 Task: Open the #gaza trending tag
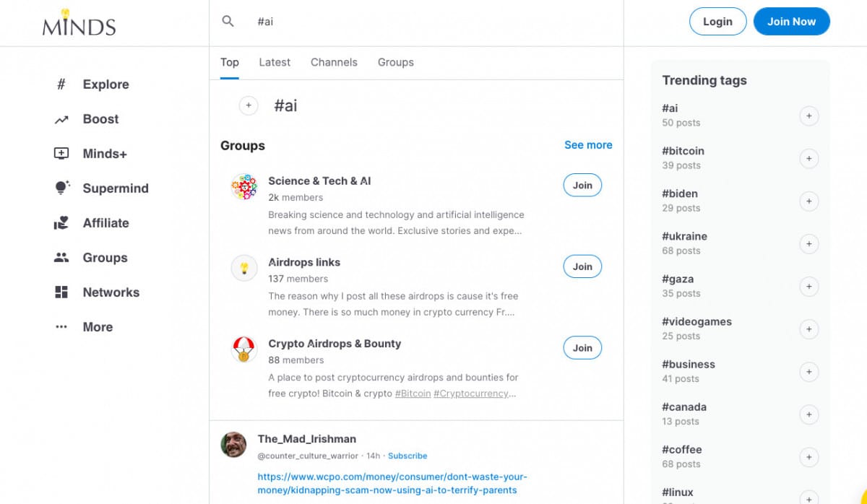(678, 279)
